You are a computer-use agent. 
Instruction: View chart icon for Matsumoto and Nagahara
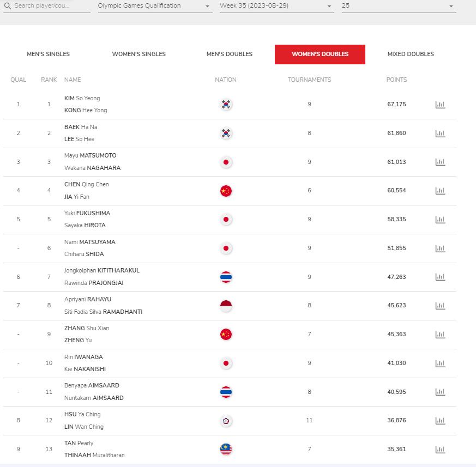(x=440, y=162)
